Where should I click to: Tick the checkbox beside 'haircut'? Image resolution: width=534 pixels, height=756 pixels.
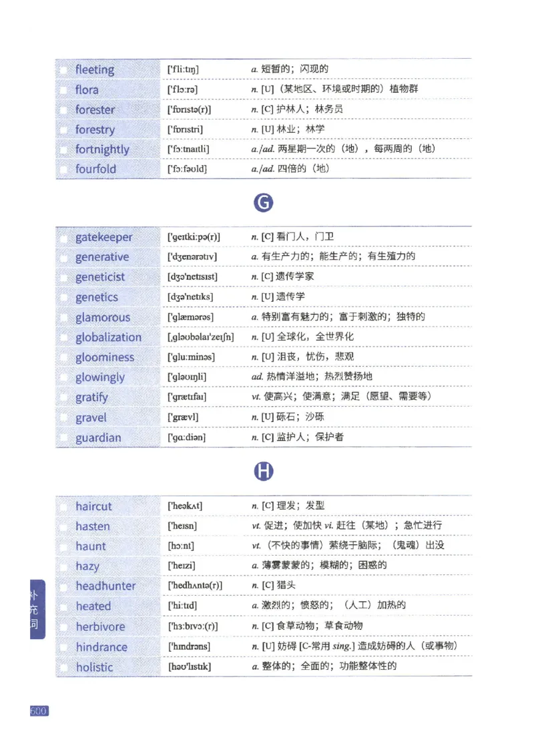pyautogui.click(x=64, y=506)
